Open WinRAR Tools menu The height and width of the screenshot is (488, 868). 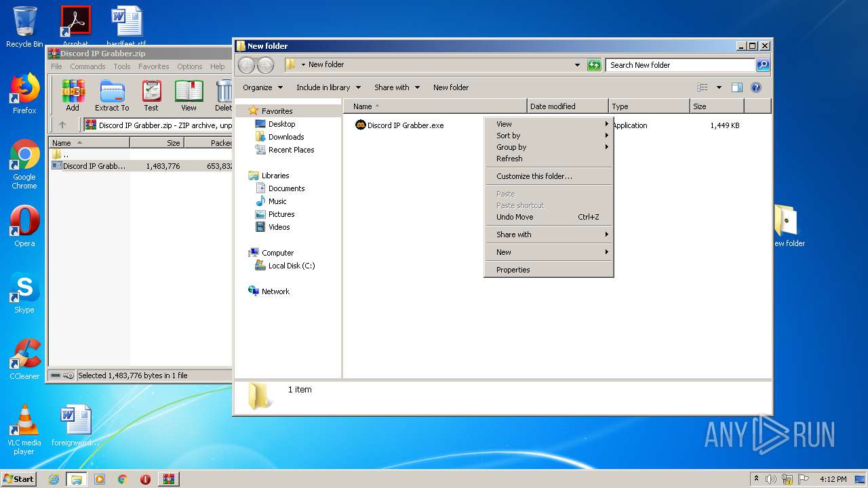click(x=122, y=66)
